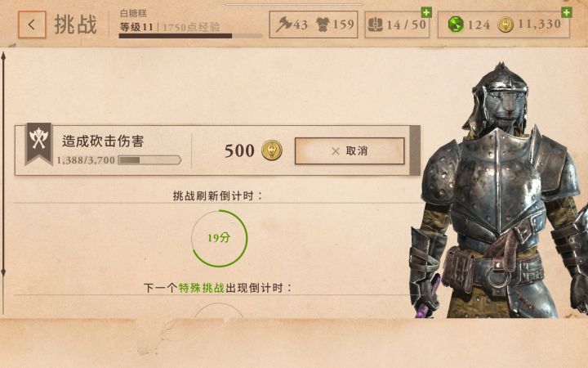Viewport: 588px width, 368px height.
Task: Buy more currency with green plus
Action: [567, 12]
